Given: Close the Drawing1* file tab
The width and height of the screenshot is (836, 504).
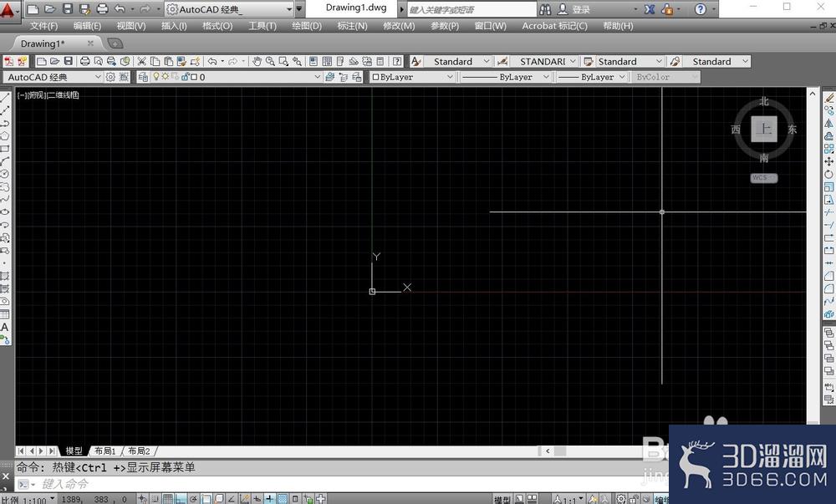Looking at the screenshot, I should tap(90, 43).
